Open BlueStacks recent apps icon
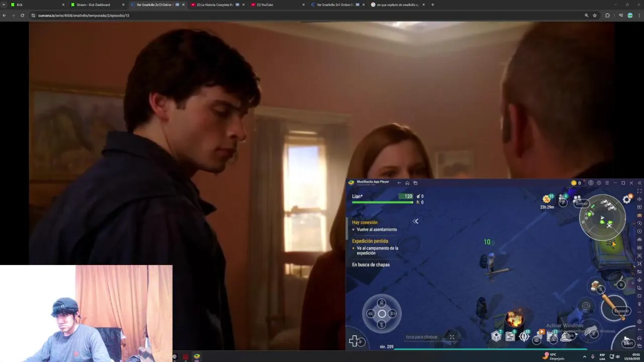 (x=415, y=183)
